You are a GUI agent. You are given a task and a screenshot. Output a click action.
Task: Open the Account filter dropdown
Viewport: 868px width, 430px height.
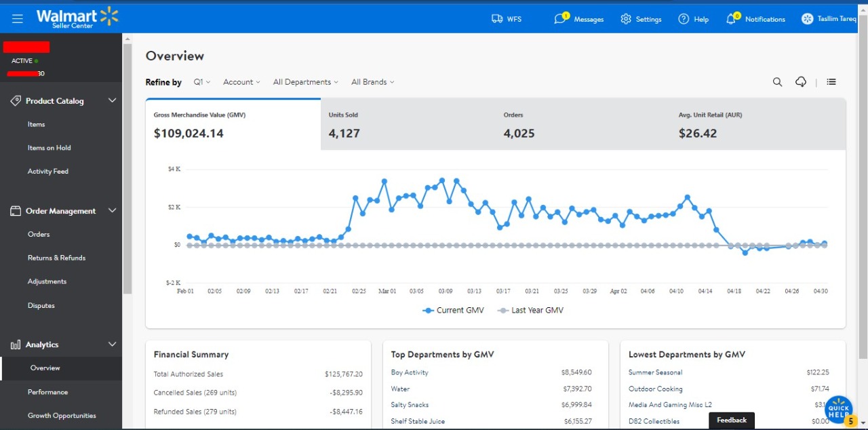coord(241,82)
